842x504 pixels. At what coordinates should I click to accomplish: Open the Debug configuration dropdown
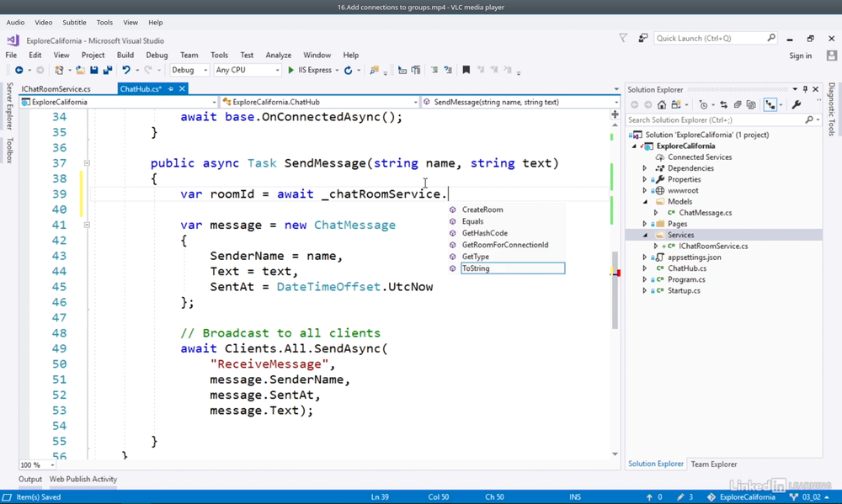point(189,71)
